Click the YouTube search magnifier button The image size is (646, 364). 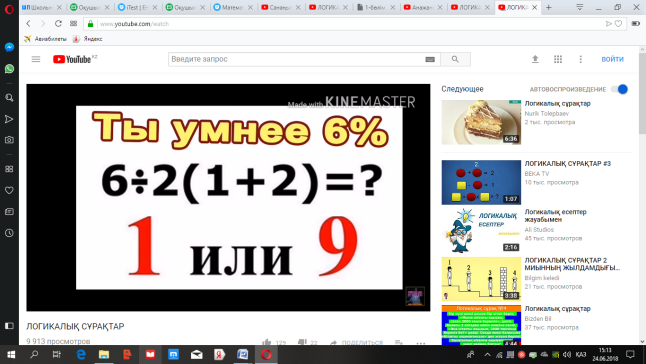coord(455,59)
